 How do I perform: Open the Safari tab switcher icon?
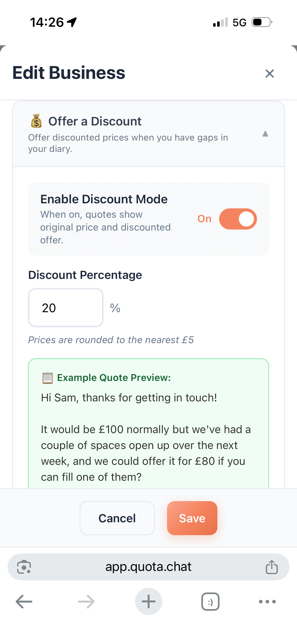point(210,602)
